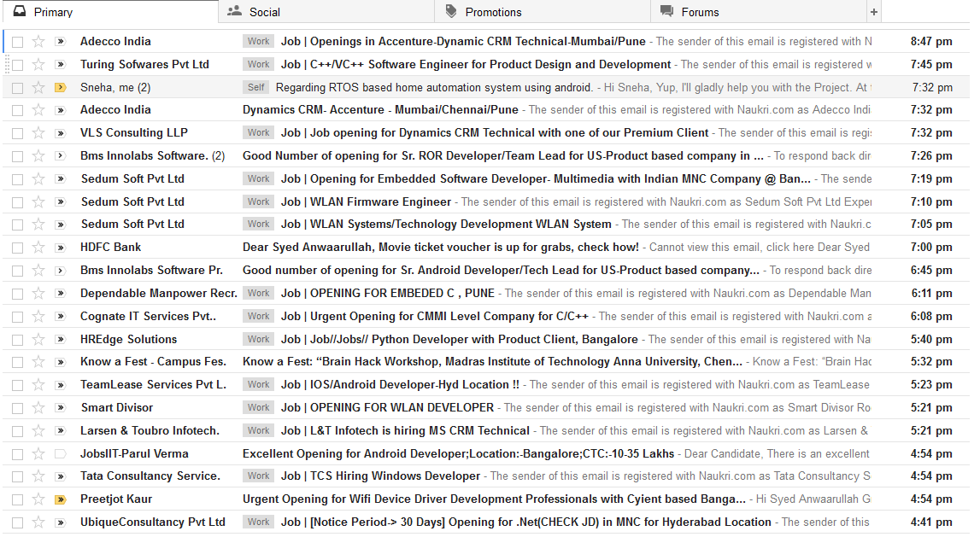Go to the Forums tab
980x537 pixels.
coord(699,12)
